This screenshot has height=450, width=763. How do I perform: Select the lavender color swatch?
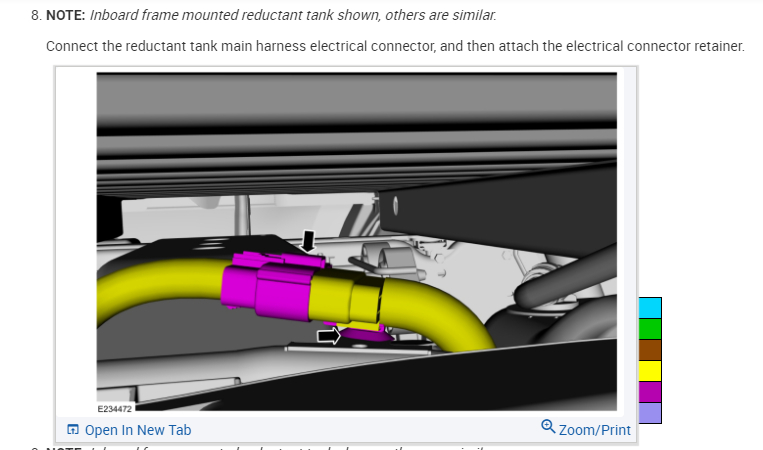pos(650,413)
